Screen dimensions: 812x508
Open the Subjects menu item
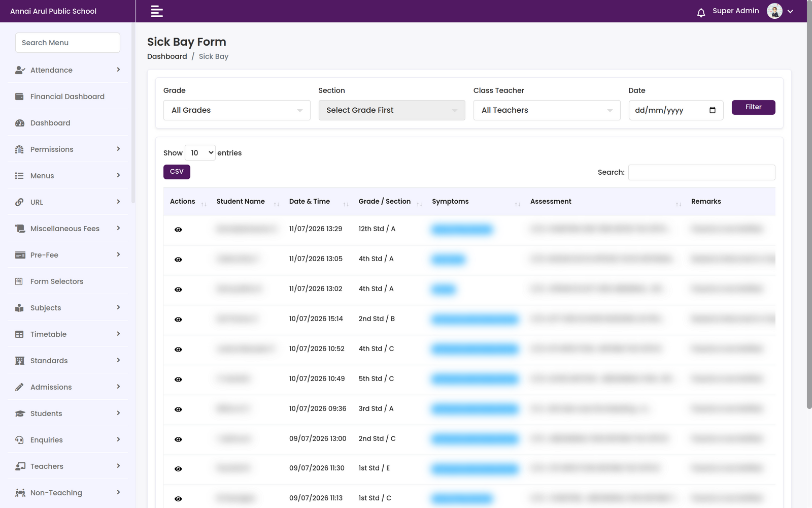(68, 308)
